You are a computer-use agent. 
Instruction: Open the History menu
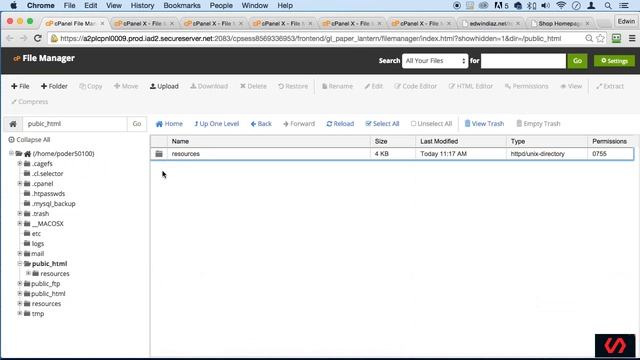pyautogui.click(x=142, y=6)
